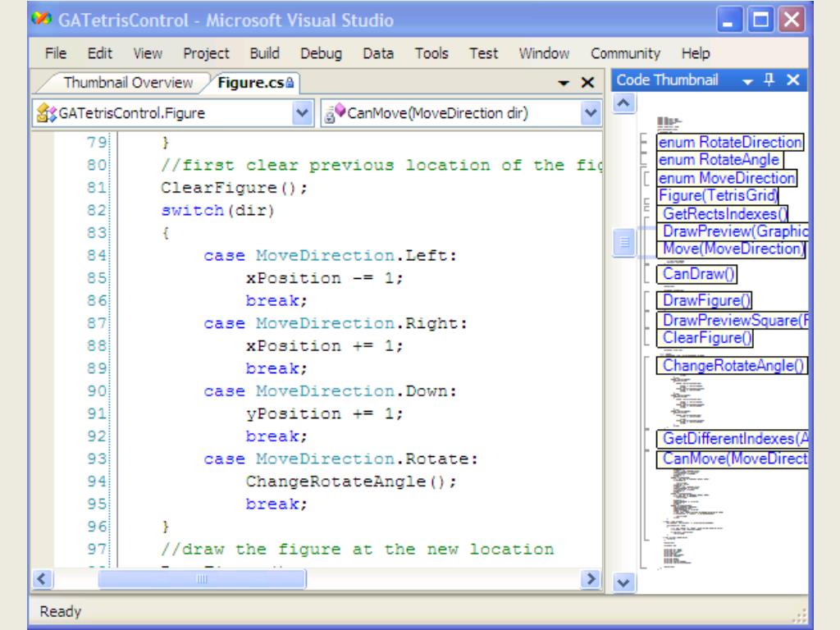This screenshot has width=840, height=630.
Task: Jump to enum RotateDirection thumbnail
Action: (730, 143)
